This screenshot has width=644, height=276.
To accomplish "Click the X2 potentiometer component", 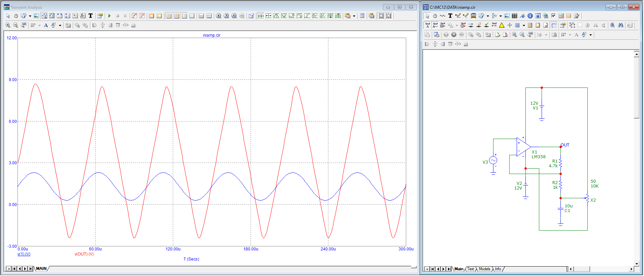I will pos(587,198).
